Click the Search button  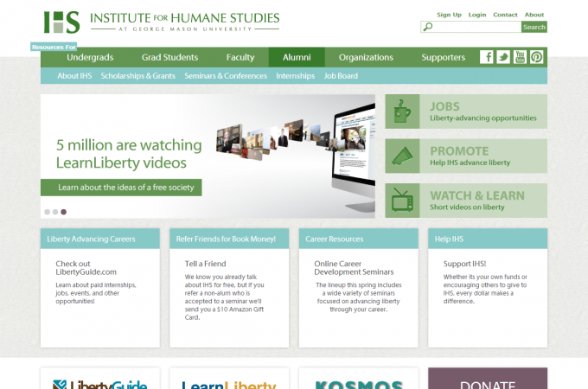(534, 27)
